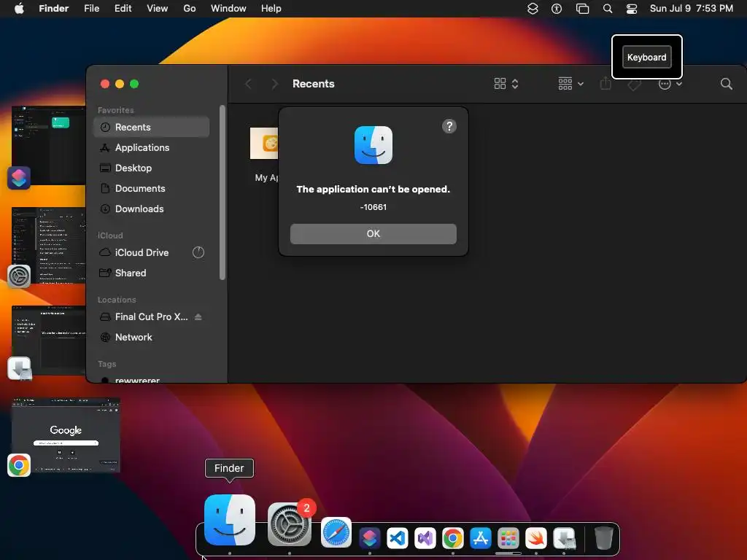747x560 pixels.
Task: Open System Settings from the Dock
Action: (x=289, y=524)
